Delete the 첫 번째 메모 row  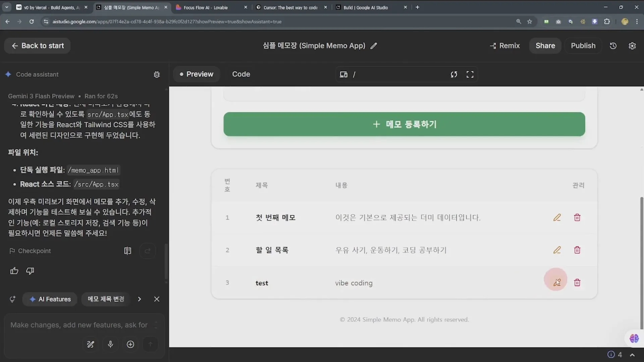pos(577,218)
